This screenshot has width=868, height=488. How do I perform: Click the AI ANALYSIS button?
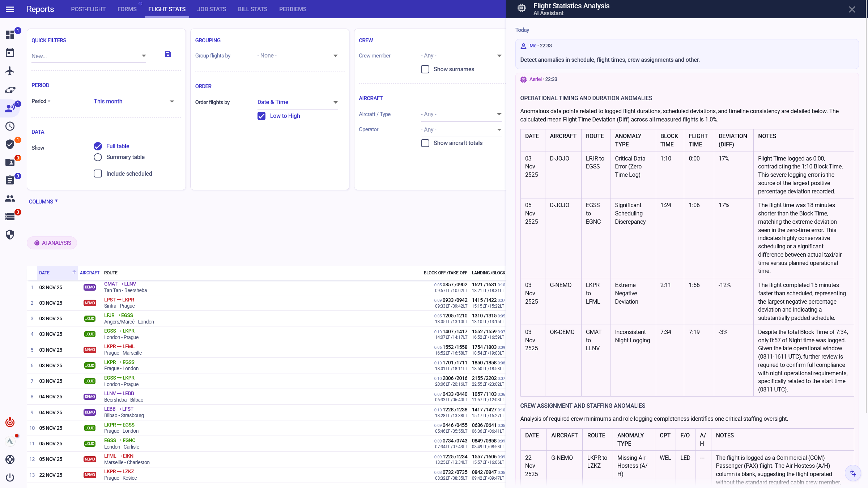[x=52, y=243]
